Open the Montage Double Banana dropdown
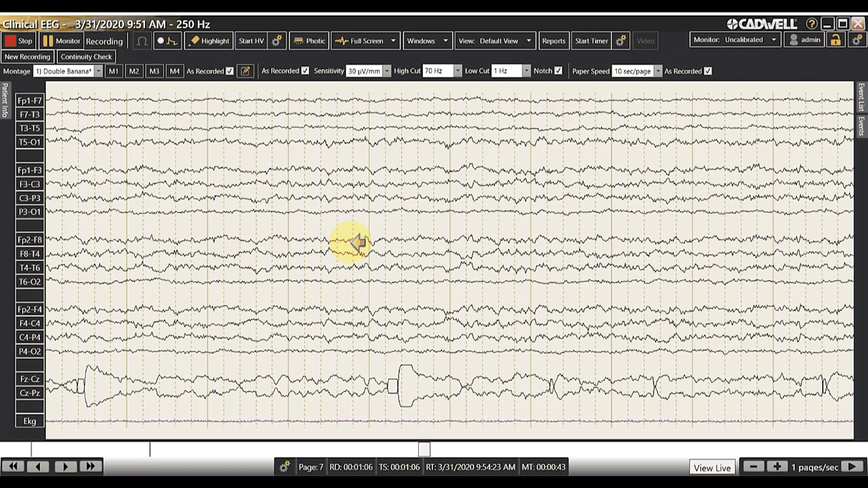Viewport: 868px width, 488px height. [98, 71]
